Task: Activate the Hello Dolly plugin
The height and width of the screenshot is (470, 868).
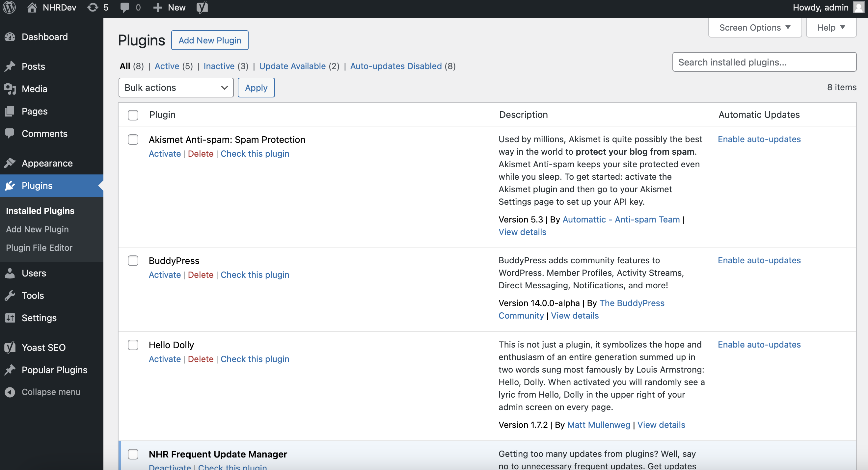Action: pos(165,359)
